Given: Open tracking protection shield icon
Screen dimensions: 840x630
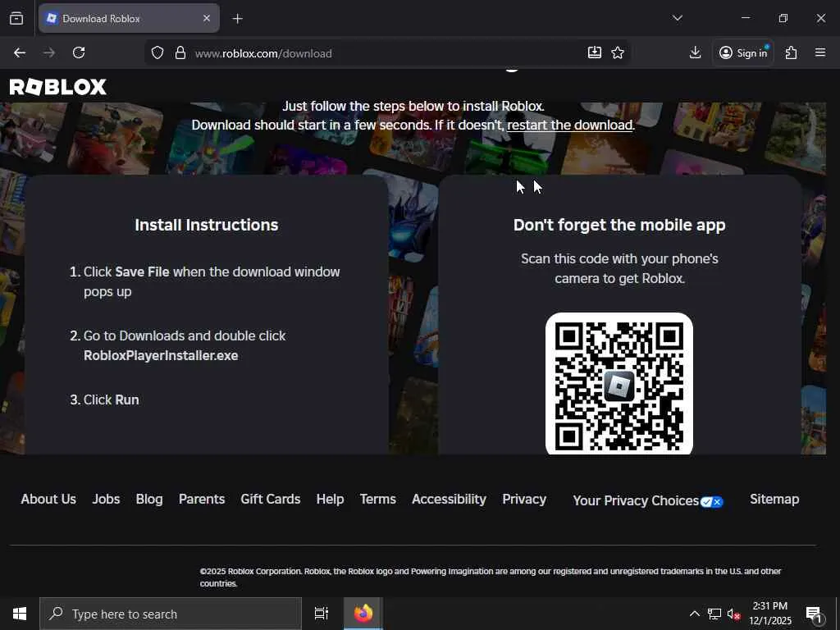Looking at the screenshot, I should pyautogui.click(x=157, y=52).
